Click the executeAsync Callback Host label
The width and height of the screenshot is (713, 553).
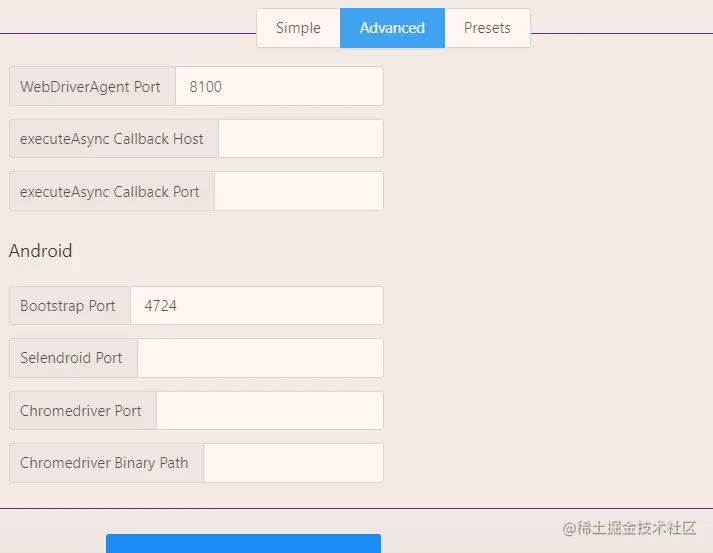(x=114, y=139)
